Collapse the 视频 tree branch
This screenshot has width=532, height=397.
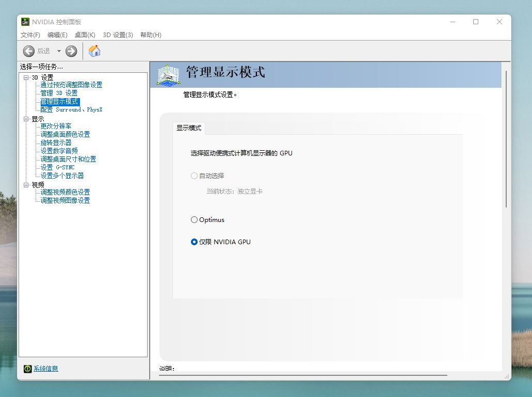[x=26, y=184]
